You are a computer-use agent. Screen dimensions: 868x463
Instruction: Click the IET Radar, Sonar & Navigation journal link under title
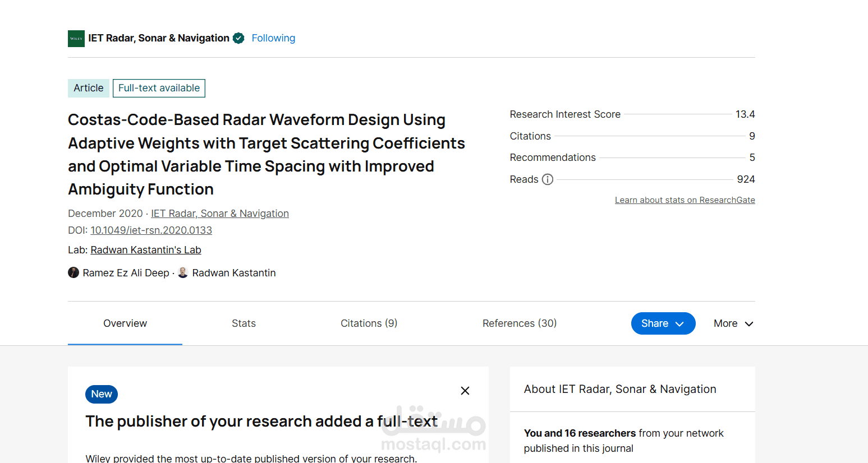[x=220, y=214]
